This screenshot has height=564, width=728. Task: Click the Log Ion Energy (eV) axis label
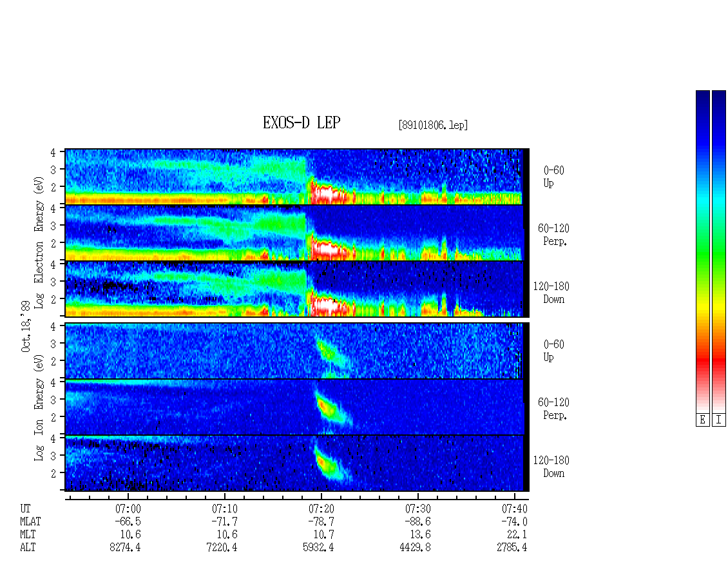[x=39, y=407]
